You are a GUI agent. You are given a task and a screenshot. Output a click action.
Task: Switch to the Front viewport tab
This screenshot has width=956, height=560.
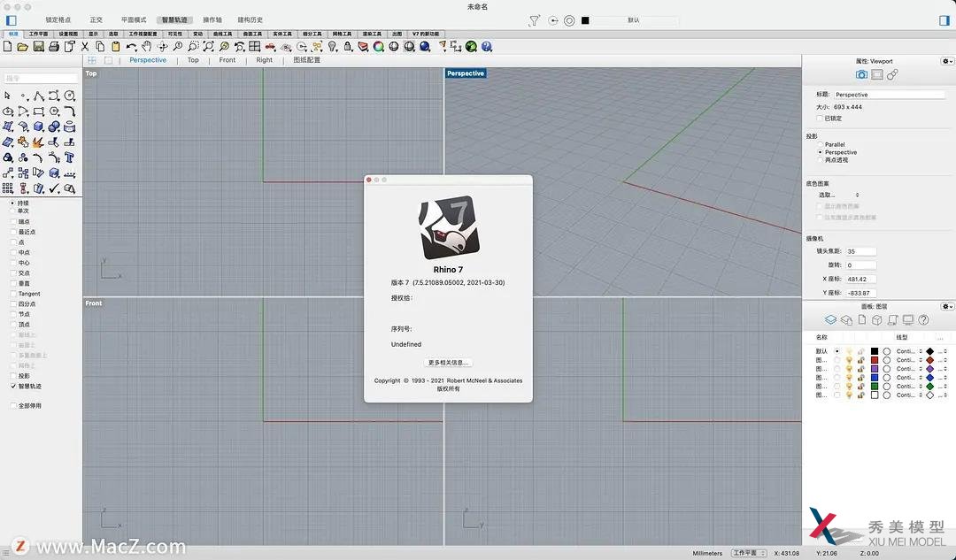coord(227,60)
